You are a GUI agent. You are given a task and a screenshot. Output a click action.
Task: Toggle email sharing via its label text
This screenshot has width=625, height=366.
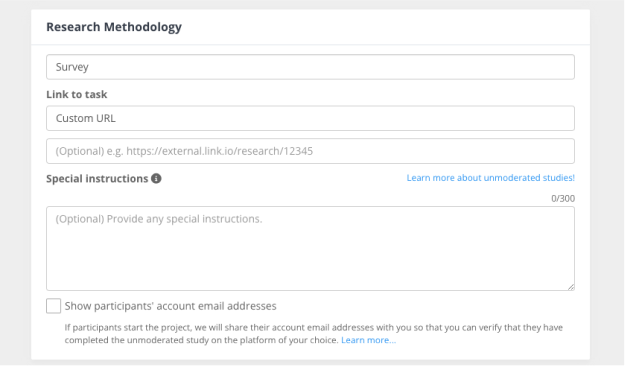[170, 306]
